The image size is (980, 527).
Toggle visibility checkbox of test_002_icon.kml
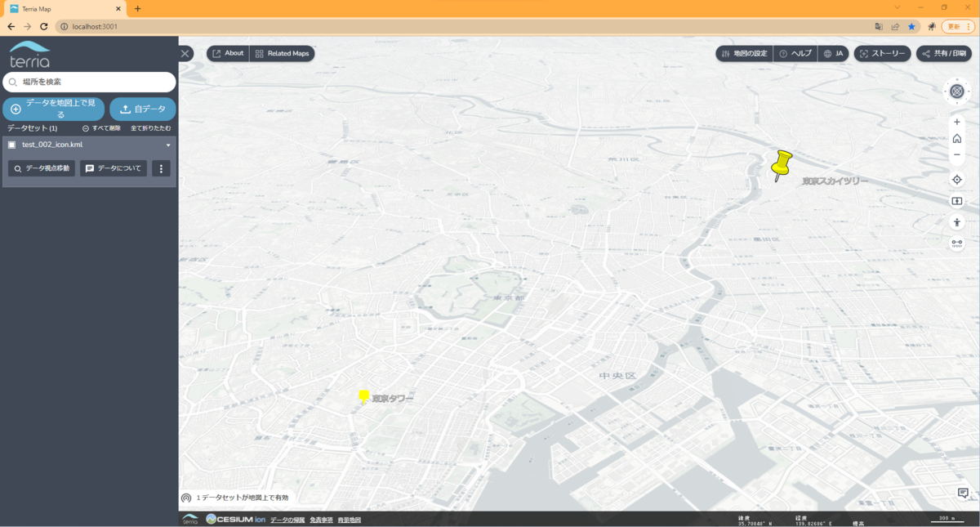(11, 145)
